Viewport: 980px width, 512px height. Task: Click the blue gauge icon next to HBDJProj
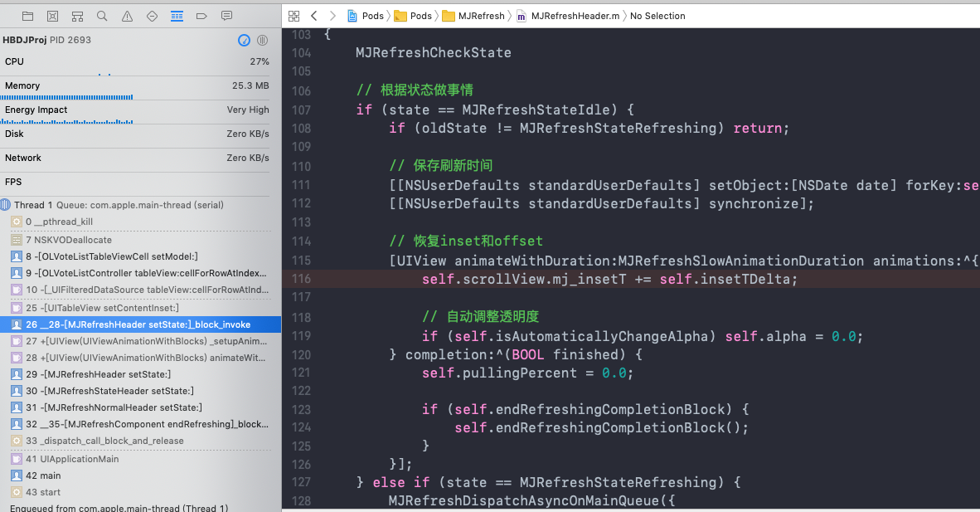coord(244,40)
